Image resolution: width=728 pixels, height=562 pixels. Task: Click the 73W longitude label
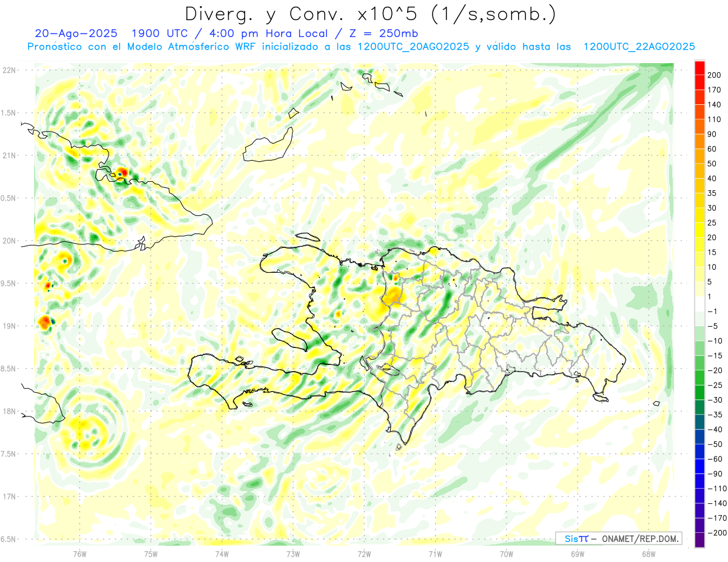293,554
